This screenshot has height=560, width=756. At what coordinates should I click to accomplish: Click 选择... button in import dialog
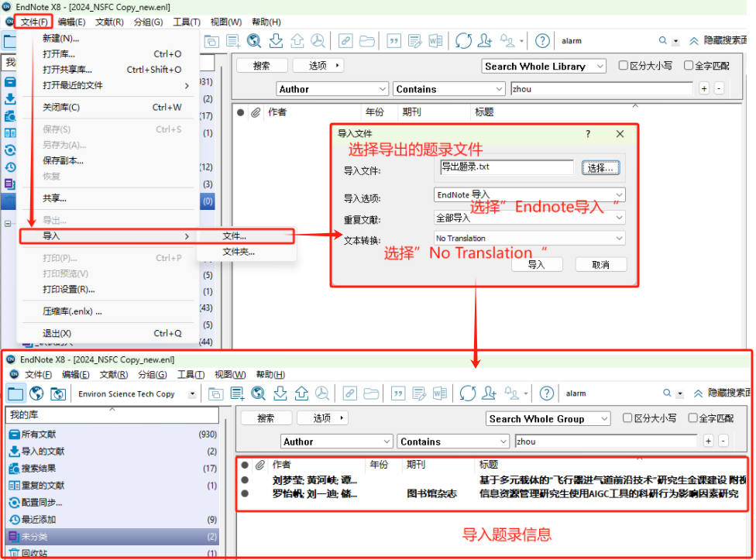[x=600, y=168]
